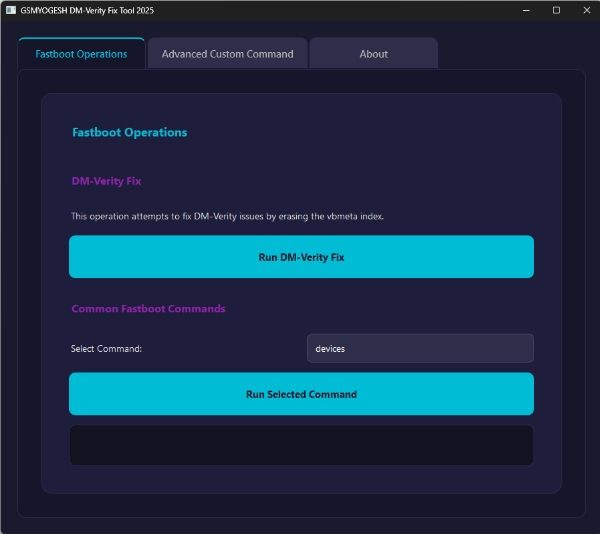
Task: Expand the devices command dropdown
Action: click(419, 348)
